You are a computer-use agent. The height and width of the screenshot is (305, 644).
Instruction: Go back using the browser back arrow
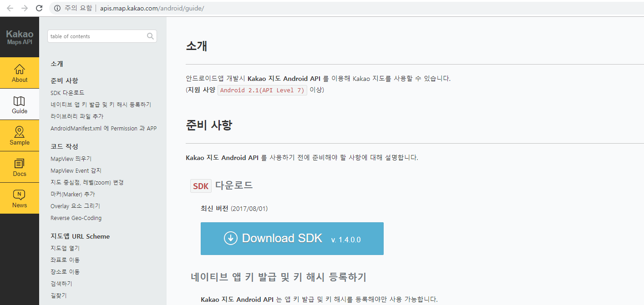click(10, 8)
